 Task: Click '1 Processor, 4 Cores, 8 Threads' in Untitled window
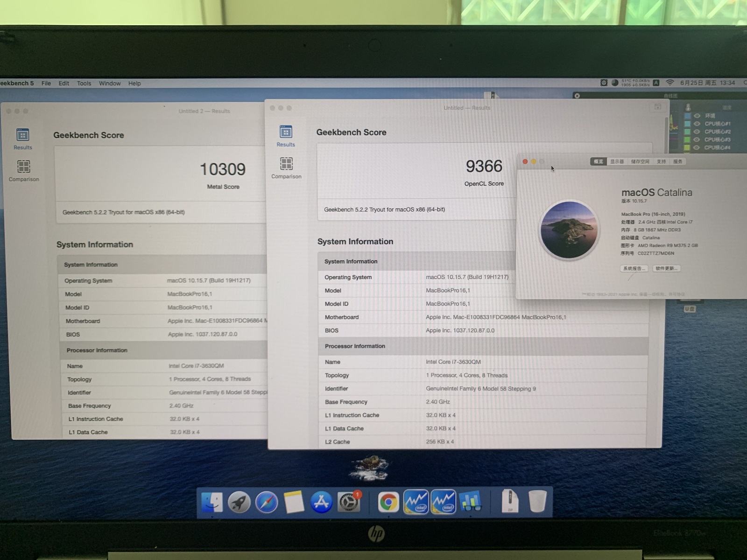click(466, 375)
